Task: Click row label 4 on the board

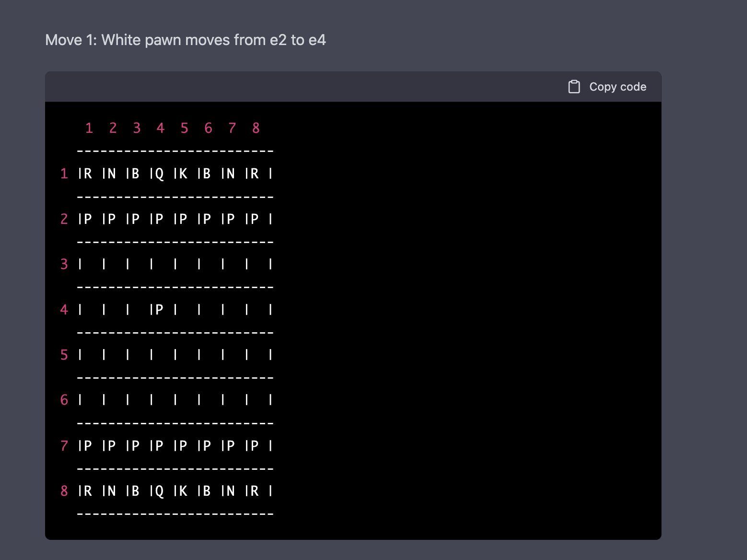Action: (x=64, y=310)
